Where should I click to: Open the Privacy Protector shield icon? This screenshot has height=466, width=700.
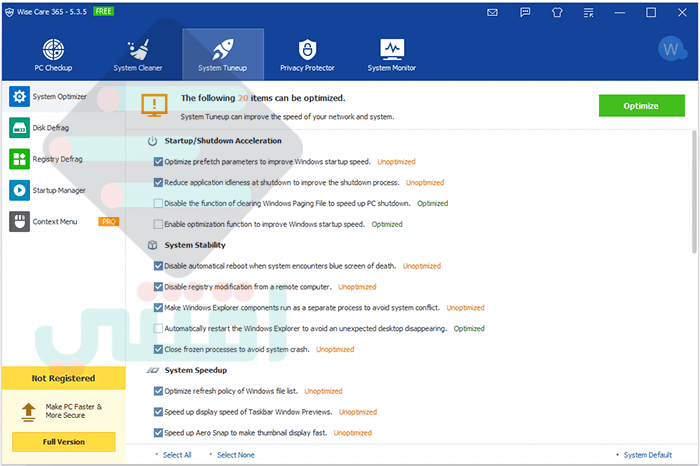coord(307,49)
